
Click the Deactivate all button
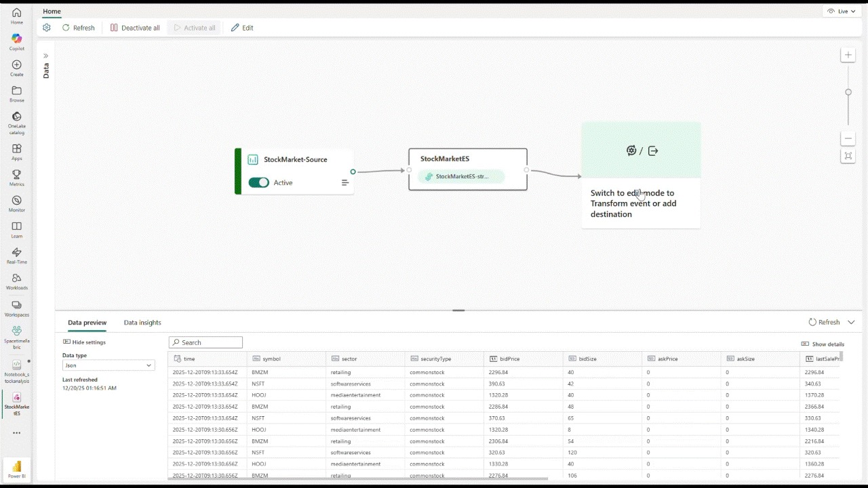coord(135,28)
